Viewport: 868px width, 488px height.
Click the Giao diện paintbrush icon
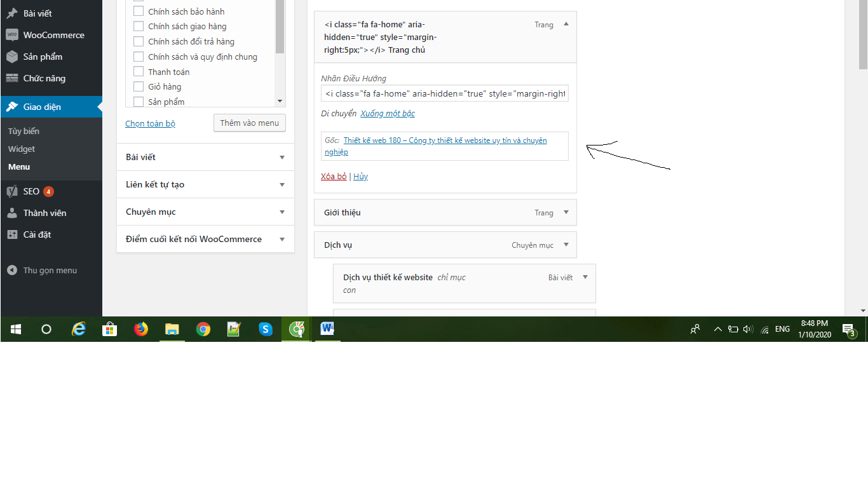(13, 107)
